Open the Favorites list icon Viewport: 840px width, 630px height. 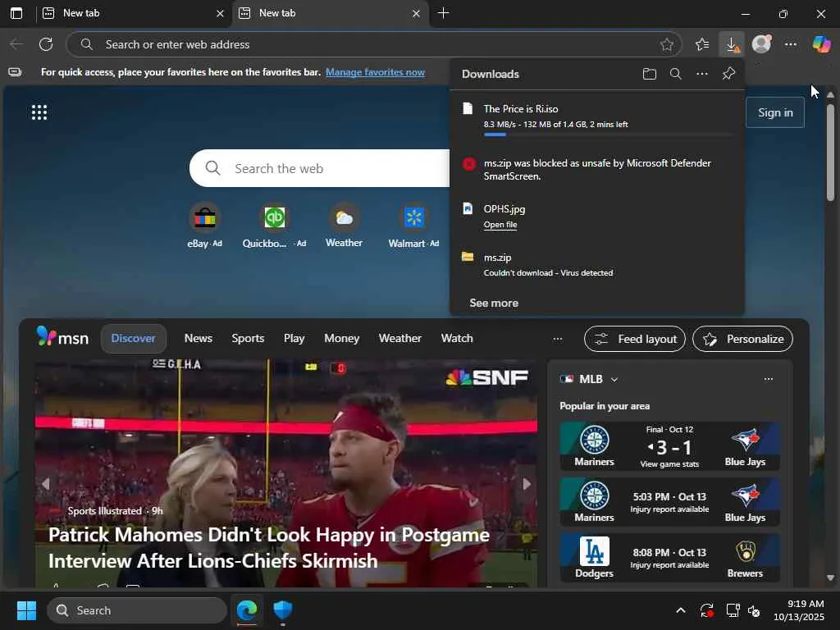click(x=702, y=44)
